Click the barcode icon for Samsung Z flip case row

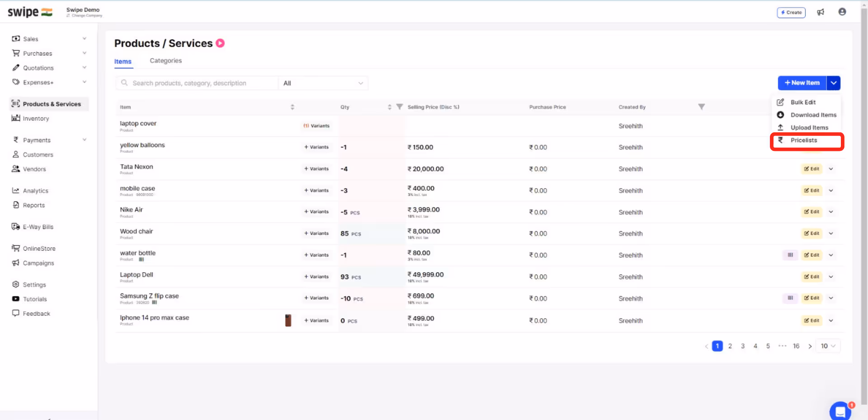790,298
